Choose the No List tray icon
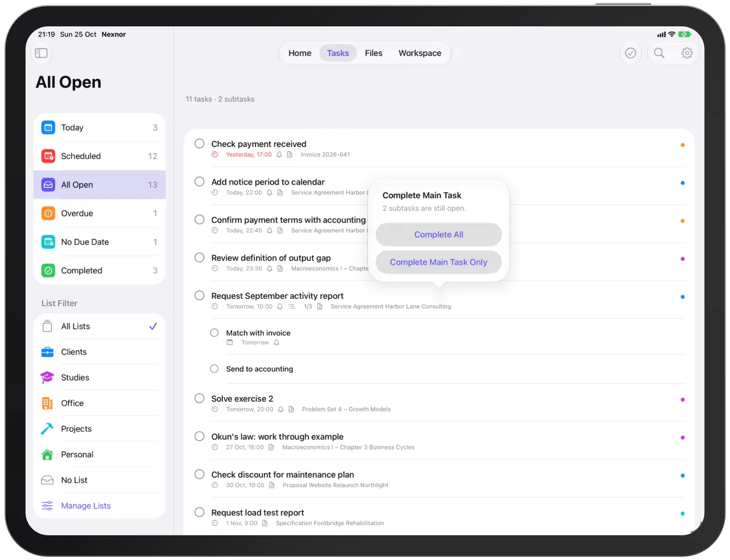This screenshot has width=730, height=560. (x=48, y=480)
